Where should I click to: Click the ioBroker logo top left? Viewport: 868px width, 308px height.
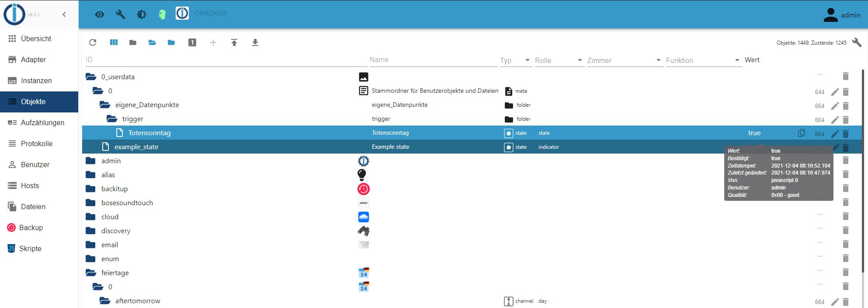14,14
